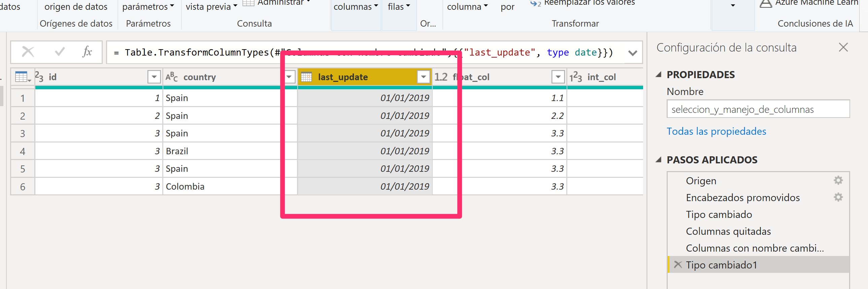868x289 pixels.
Task: Click inside the formula bar text
Action: click(363, 52)
